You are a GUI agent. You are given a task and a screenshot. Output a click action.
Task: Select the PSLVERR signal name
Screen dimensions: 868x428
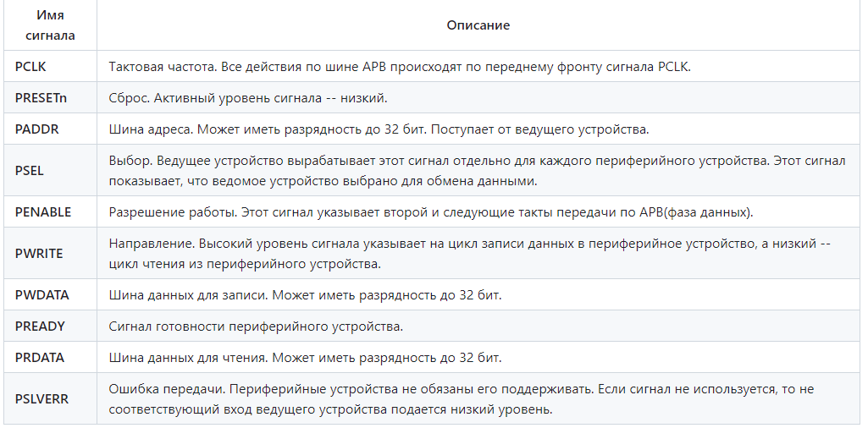pos(41,399)
